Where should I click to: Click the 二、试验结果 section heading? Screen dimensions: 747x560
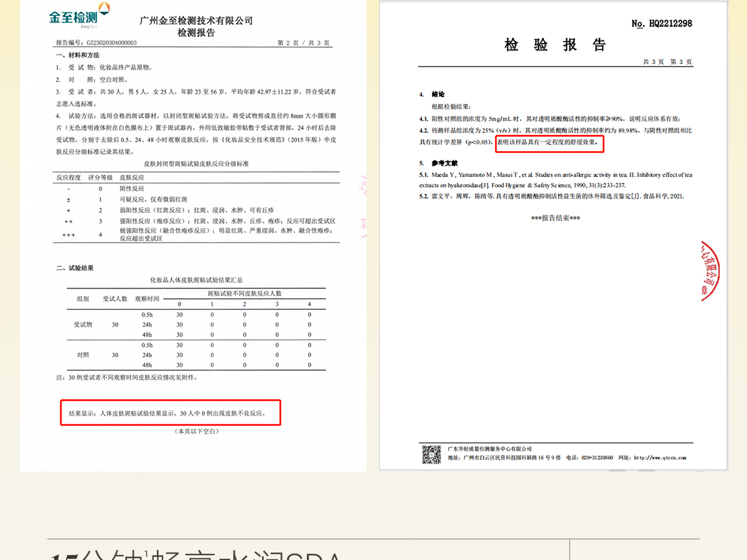(75, 268)
